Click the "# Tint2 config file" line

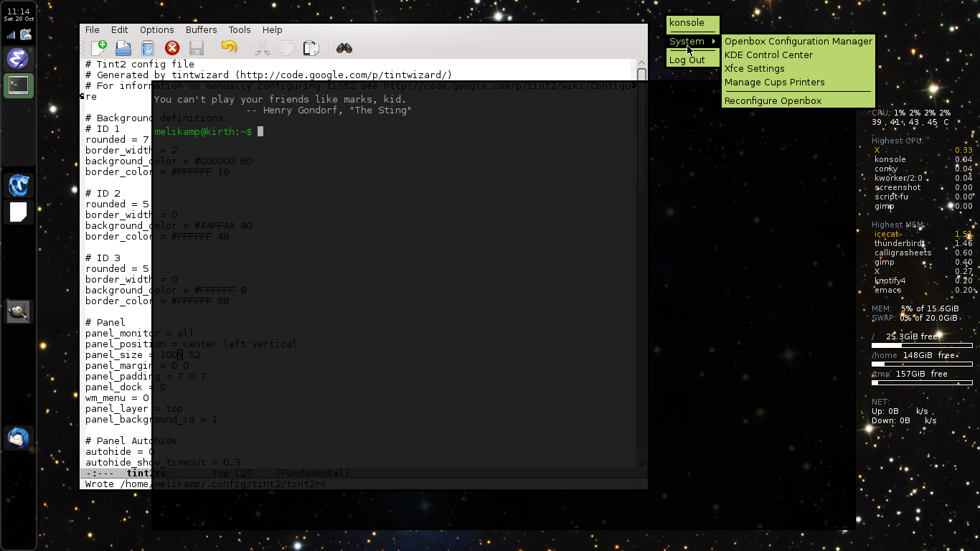point(140,65)
